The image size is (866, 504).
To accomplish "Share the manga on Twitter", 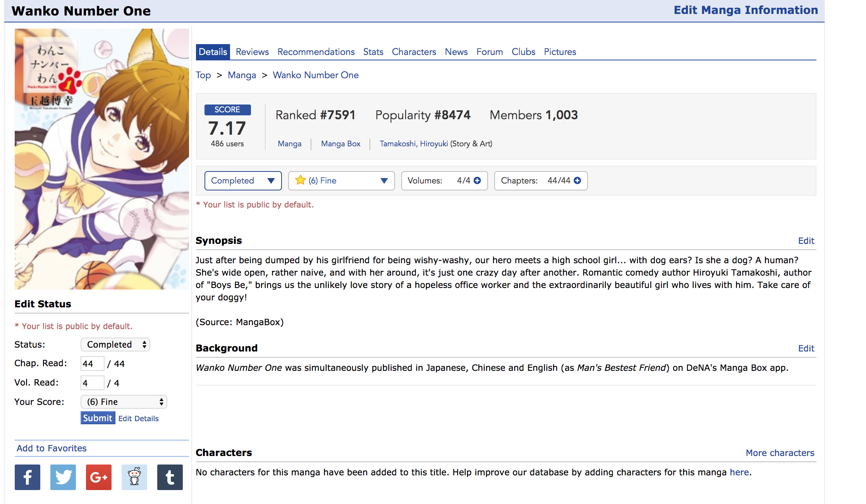I will (63, 477).
